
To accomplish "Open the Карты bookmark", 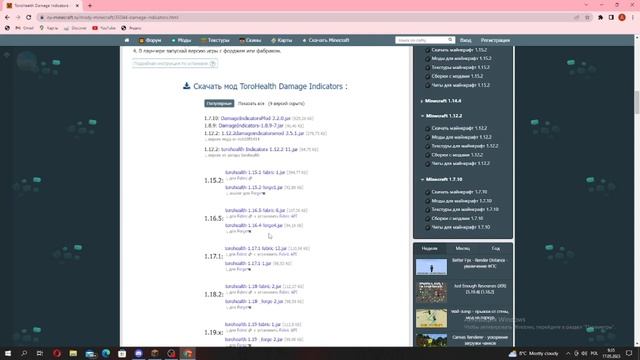I will click(49, 28).
